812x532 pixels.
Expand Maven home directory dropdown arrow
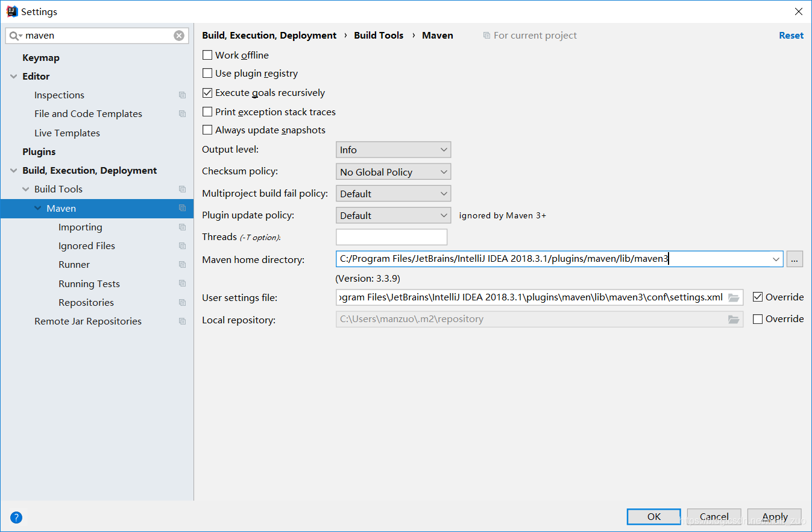(776, 259)
